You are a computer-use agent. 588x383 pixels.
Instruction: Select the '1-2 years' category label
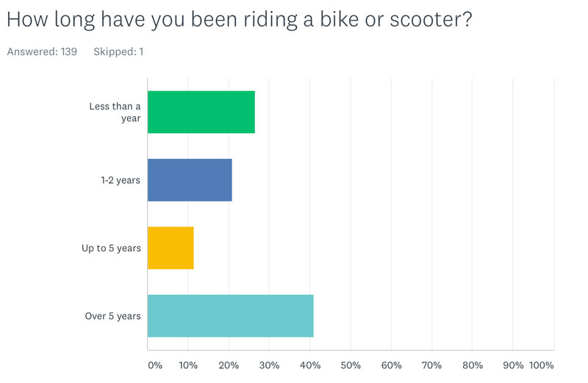pyautogui.click(x=121, y=180)
